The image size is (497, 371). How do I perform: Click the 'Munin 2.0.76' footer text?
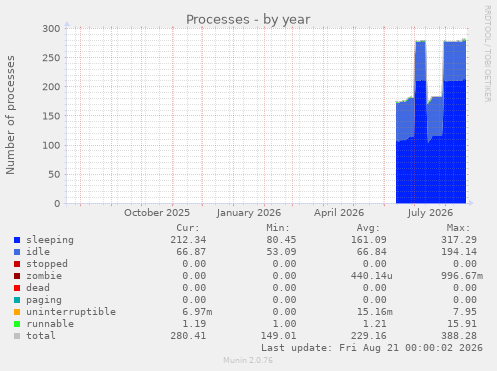pyautogui.click(x=248, y=360)
